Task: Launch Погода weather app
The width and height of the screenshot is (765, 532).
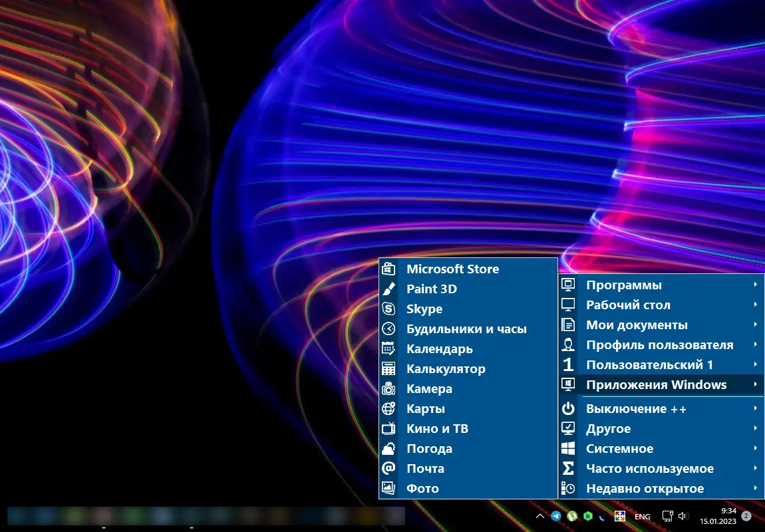Action: (429, 449)
